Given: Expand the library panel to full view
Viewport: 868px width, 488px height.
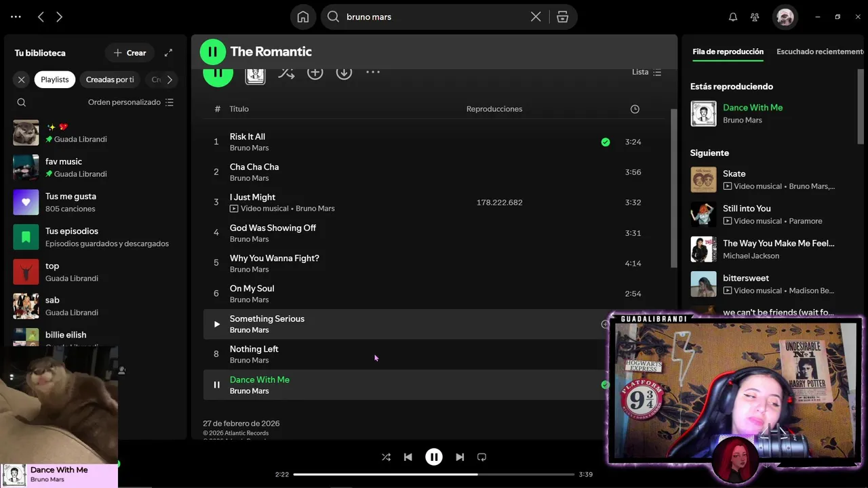Looking at the screenshot, I should [x=168, y=53].
